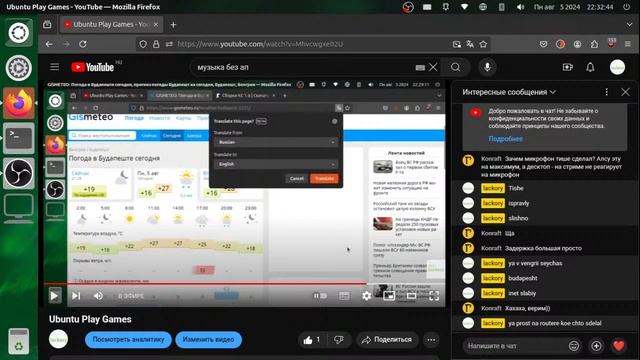Go back in Firefox

49,44
